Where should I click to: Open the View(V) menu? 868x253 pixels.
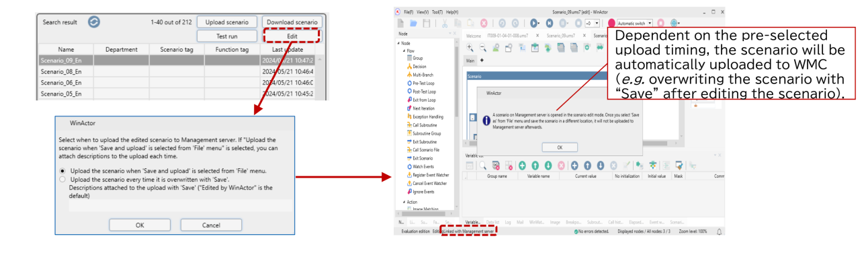pyautogui.click(x=423, y=12)
